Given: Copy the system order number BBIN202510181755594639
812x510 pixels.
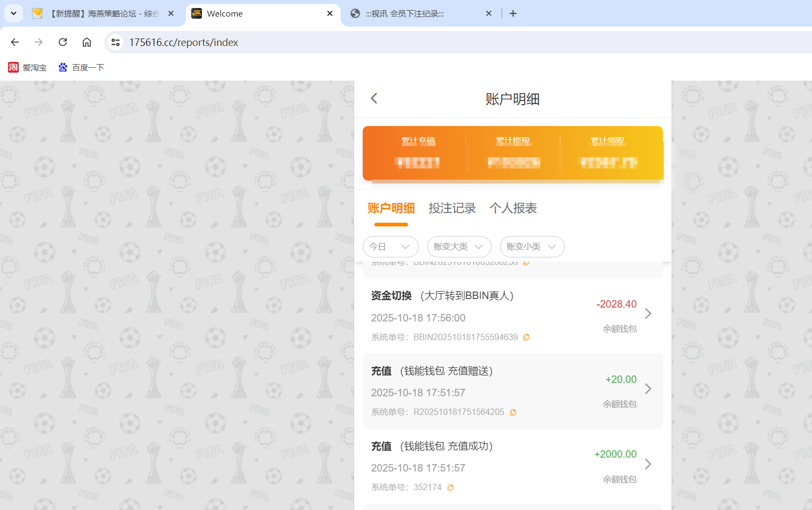Looking at the screenshot, I should click(x=527, y=337).
